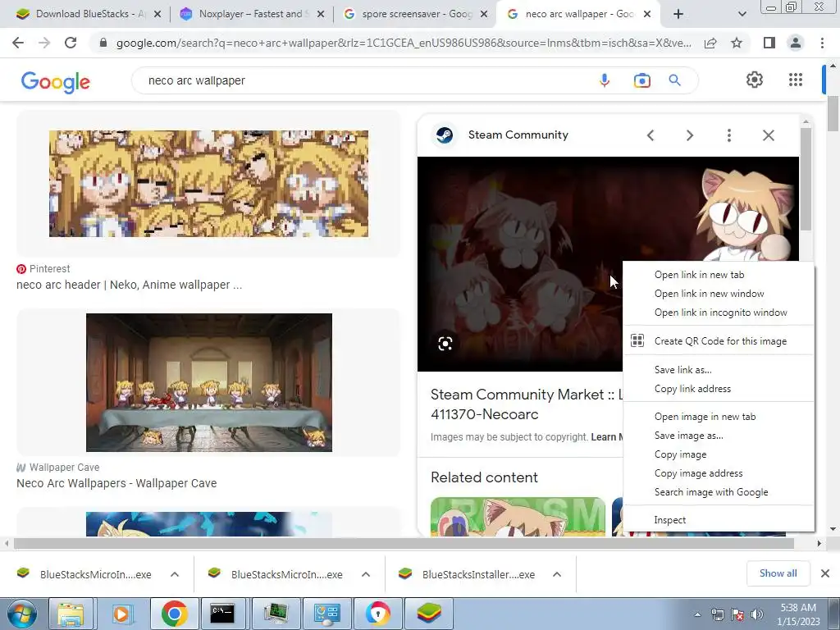
Task: Open the Steam Community Market title link
Action: pyautogui.click(x=527, y=404)
